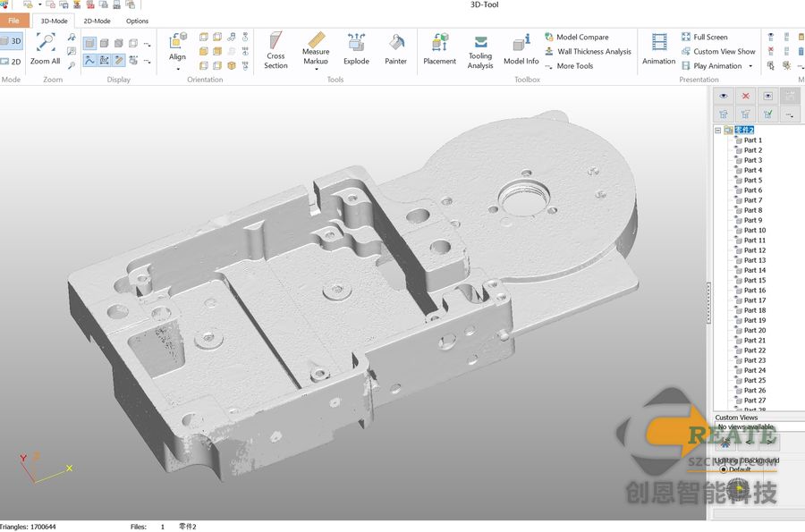Expand the More Tools menu
The height and width of the screenshot is (532, 805).
click(x=569, y=65)
